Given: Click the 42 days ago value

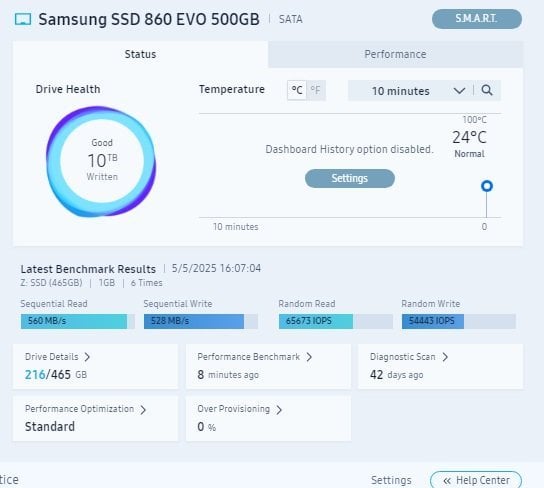Looking at the screenshot, I should pos(397,375).
